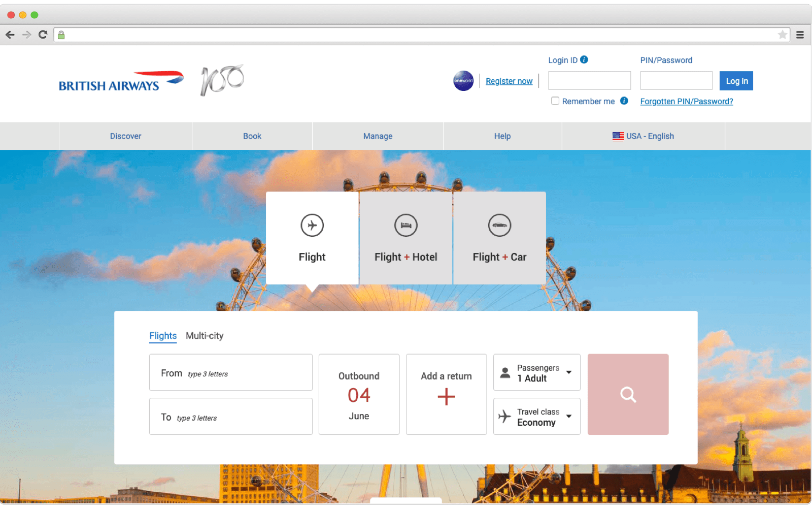Click the Add a return label
This screenshot has height=508, width=812.
click(447, 376)
